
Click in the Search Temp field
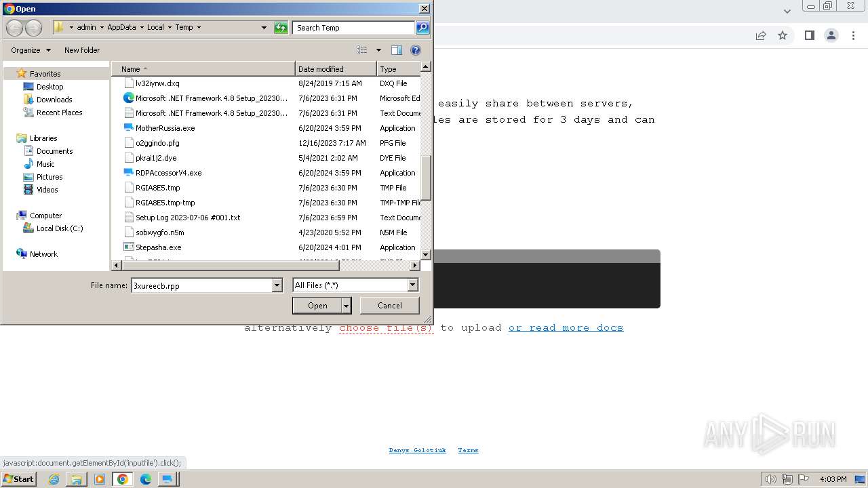point(354,28)
